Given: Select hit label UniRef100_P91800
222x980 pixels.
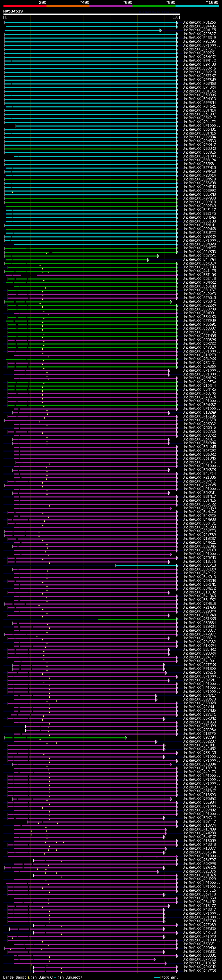Looking at the screenshot, I should point(199,669).
